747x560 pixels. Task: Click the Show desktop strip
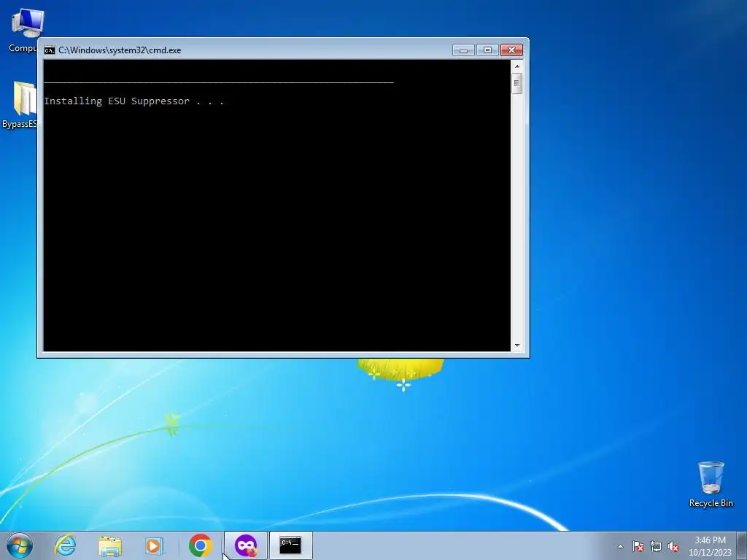[x=742, y=545]
